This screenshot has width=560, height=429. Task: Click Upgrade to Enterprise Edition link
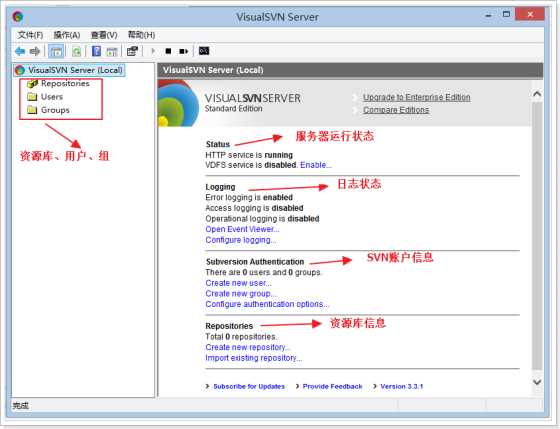(416, 98)
